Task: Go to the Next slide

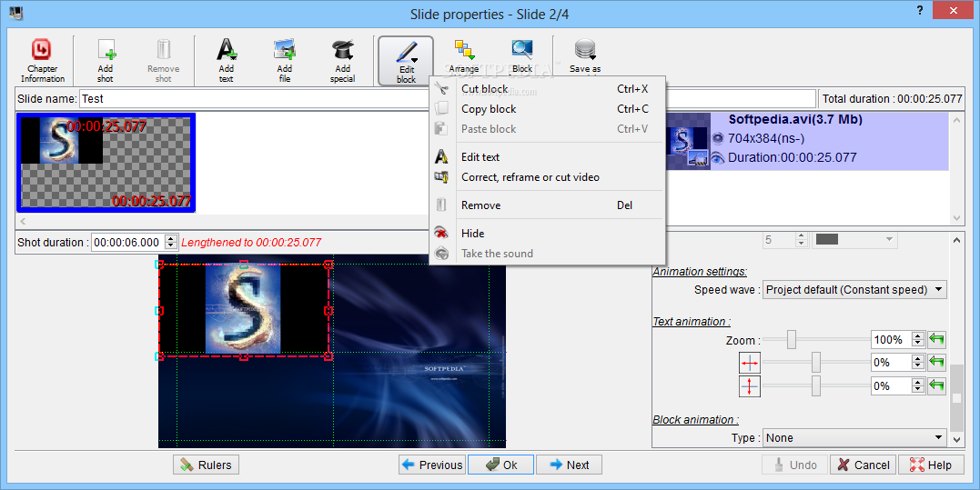Action: click(569, 465)
